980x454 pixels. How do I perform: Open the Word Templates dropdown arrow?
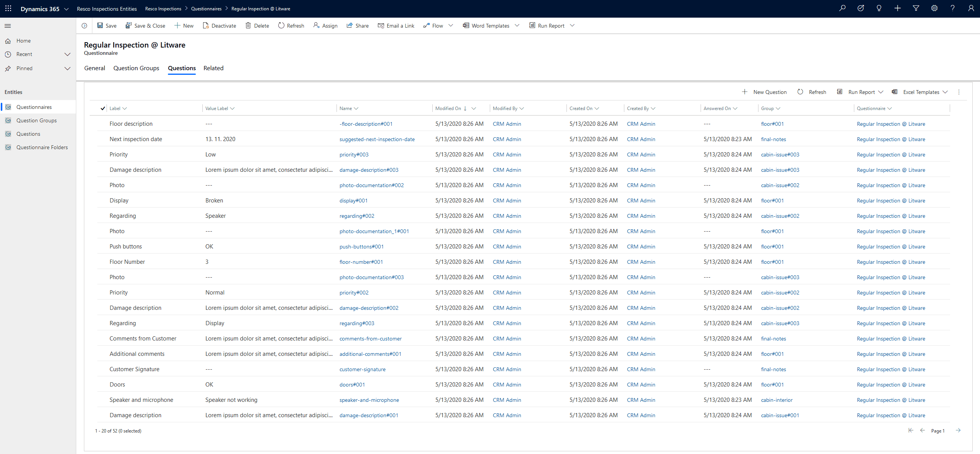(517, 26)
